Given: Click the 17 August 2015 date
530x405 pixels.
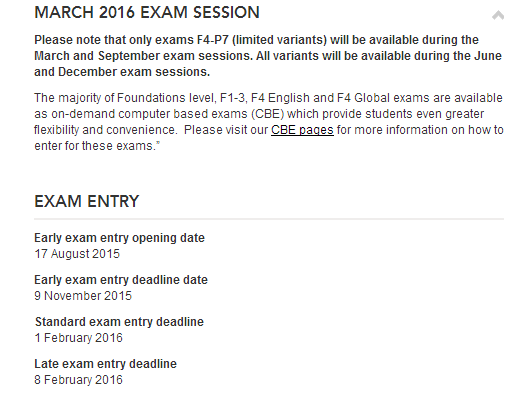Looking at the screenshot, I should click(77, 254).
